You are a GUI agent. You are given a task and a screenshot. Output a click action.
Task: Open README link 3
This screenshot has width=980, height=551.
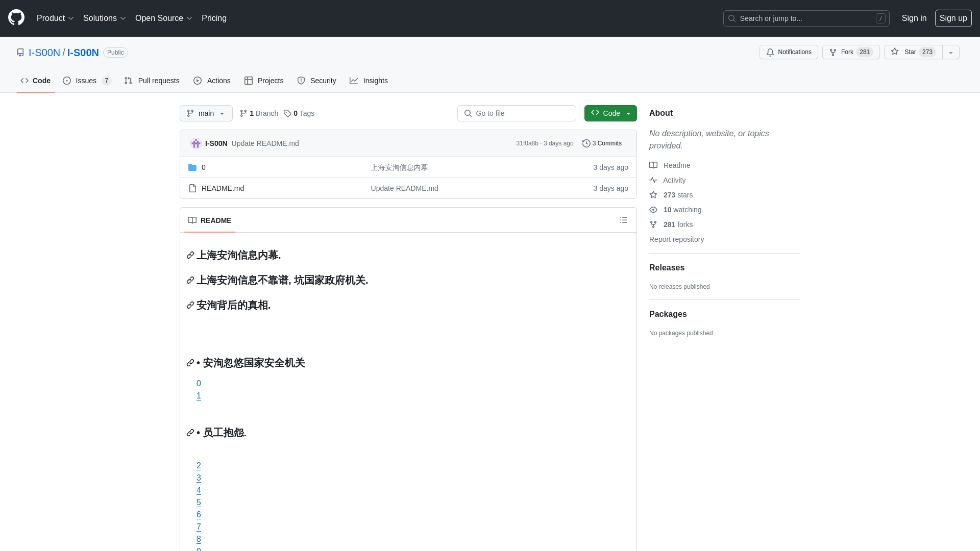[x=199, y=478]
